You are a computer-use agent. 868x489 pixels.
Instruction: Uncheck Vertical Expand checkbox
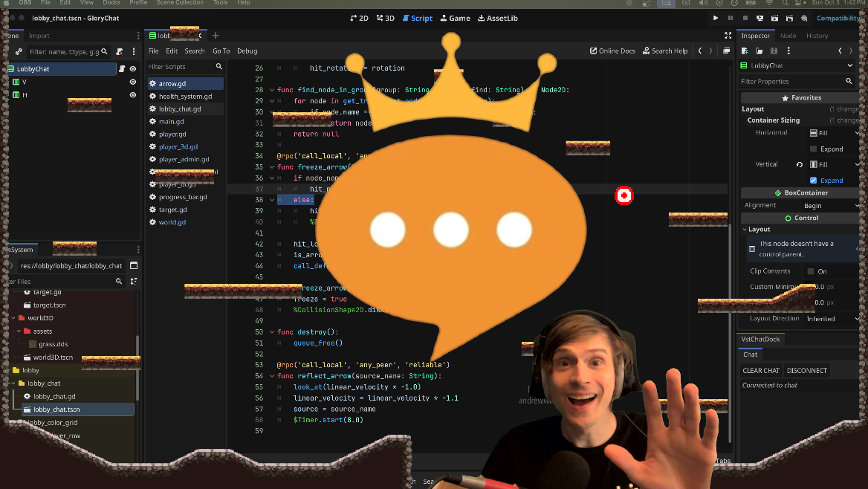tap(813, 181)
